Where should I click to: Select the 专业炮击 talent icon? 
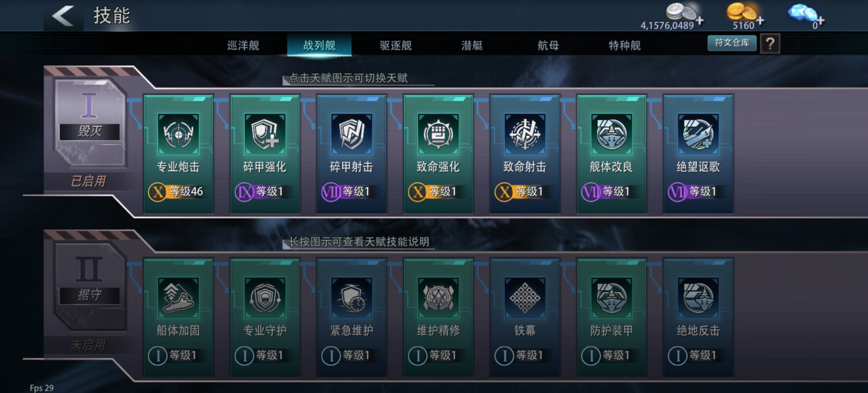(178, 134)
